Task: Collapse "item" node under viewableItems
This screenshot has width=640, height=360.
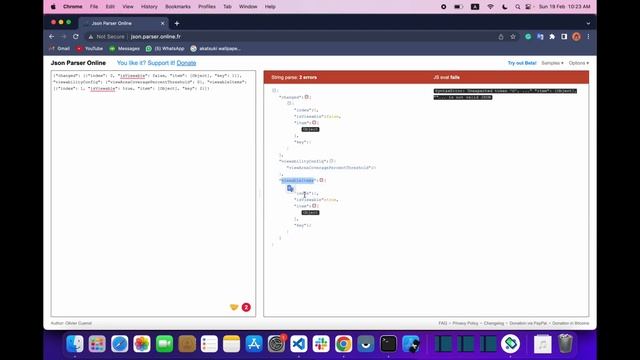Action: [314, 206]
